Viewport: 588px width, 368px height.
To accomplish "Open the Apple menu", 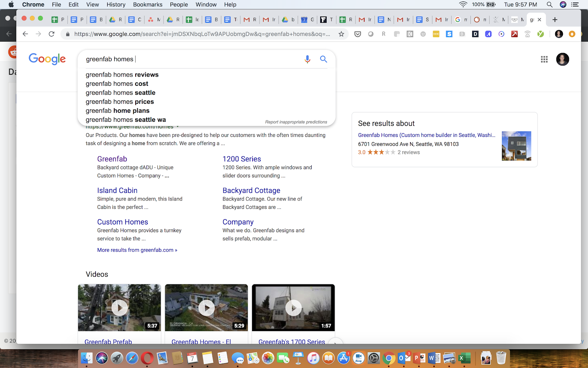I will point(11,4).
